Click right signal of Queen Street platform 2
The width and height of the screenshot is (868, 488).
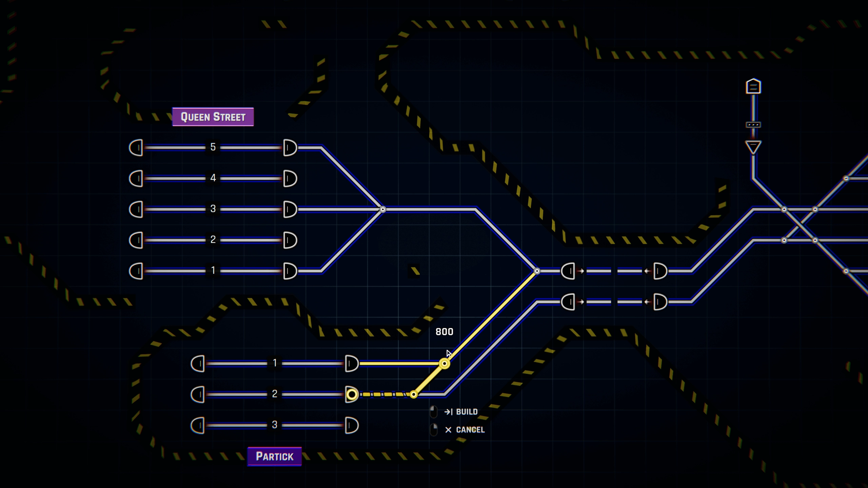coord(290,240)
